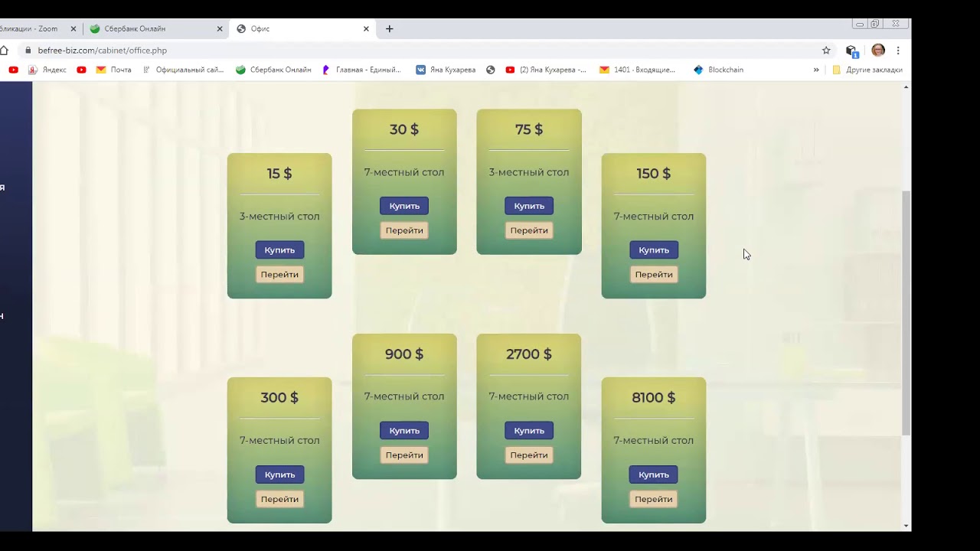Click the scrollbar up arrow
The width and height of the screenshot is (980, 551).
pyautogui.click(x=906, y=87)
